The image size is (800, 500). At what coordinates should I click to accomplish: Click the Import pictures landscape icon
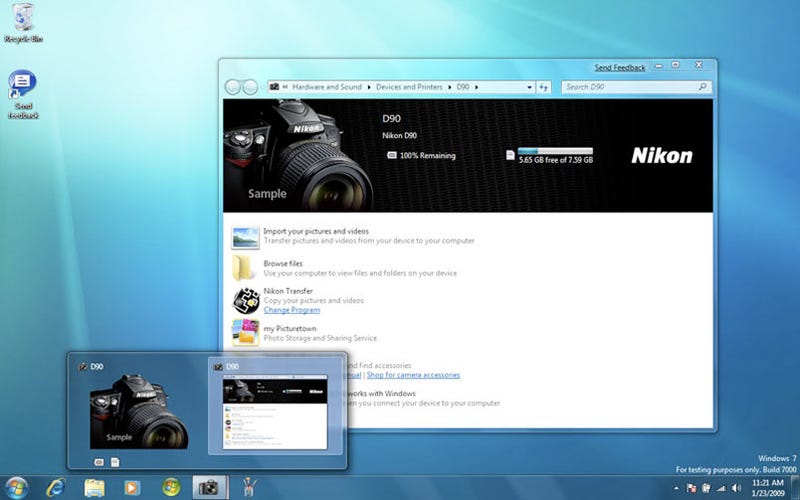click(x=245, y=238)
